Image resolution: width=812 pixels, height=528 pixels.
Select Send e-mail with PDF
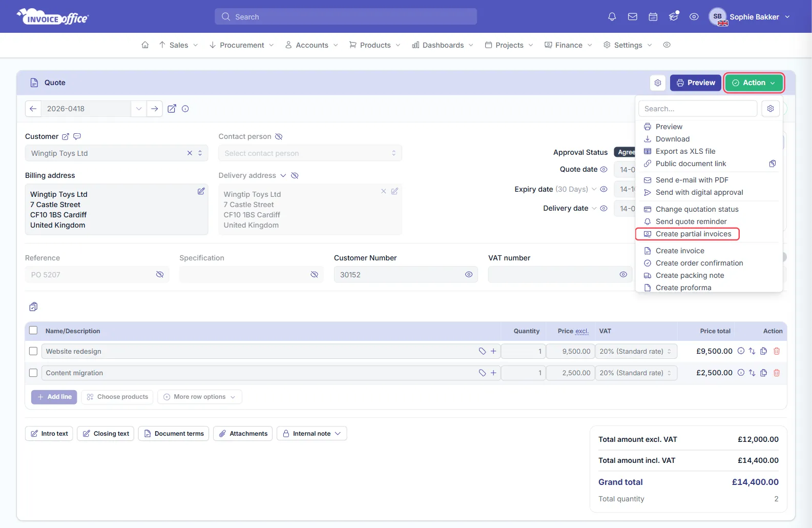coord(692,180)
